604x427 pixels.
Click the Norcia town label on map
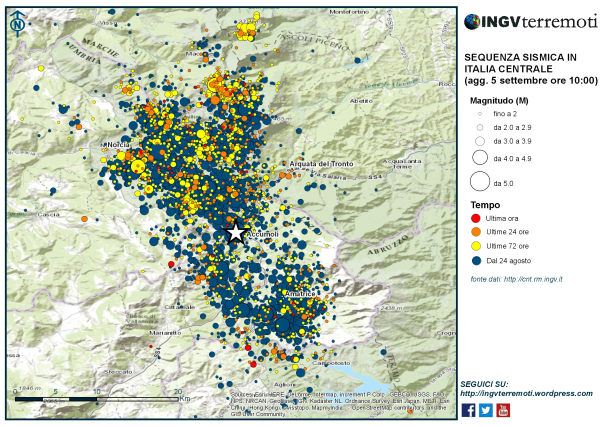tap(117, 145)
